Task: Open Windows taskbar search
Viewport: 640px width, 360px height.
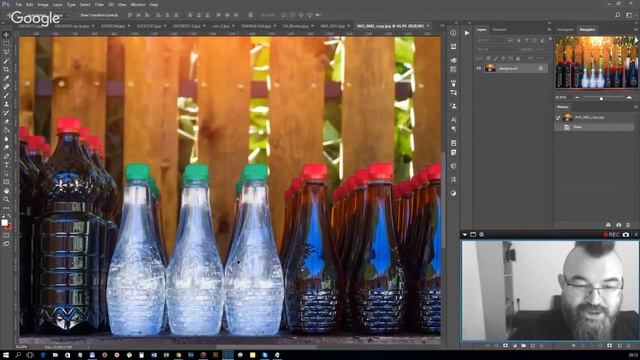Action: pyautogui.click(x=18, y=355)
